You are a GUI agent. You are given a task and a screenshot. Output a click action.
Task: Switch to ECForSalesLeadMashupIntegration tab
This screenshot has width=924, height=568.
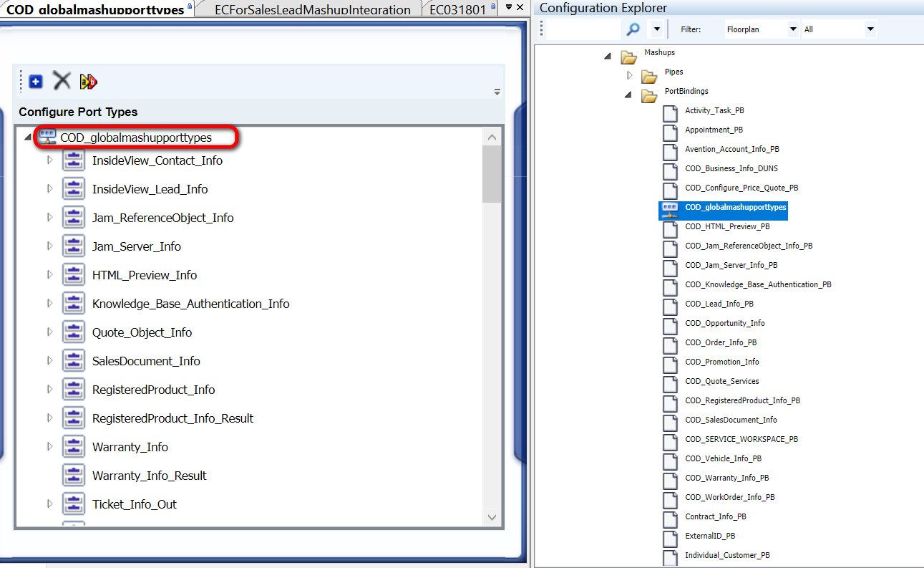pos(313,10)
